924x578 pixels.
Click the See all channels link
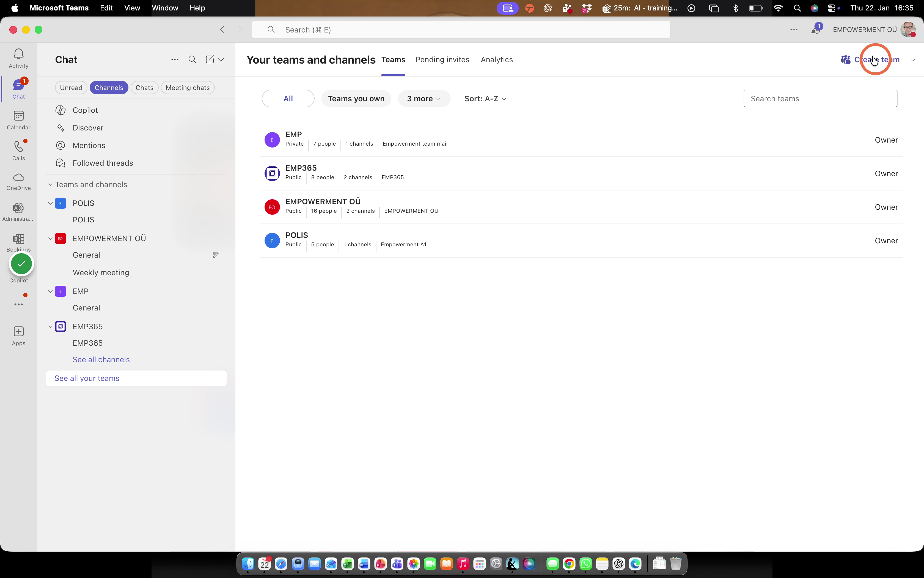coord(101,359)
